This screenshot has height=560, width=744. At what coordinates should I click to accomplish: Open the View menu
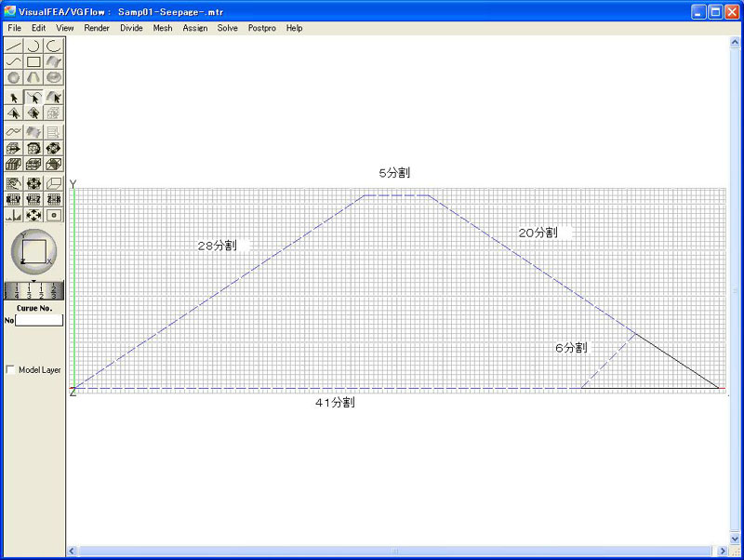pos(64,28)
